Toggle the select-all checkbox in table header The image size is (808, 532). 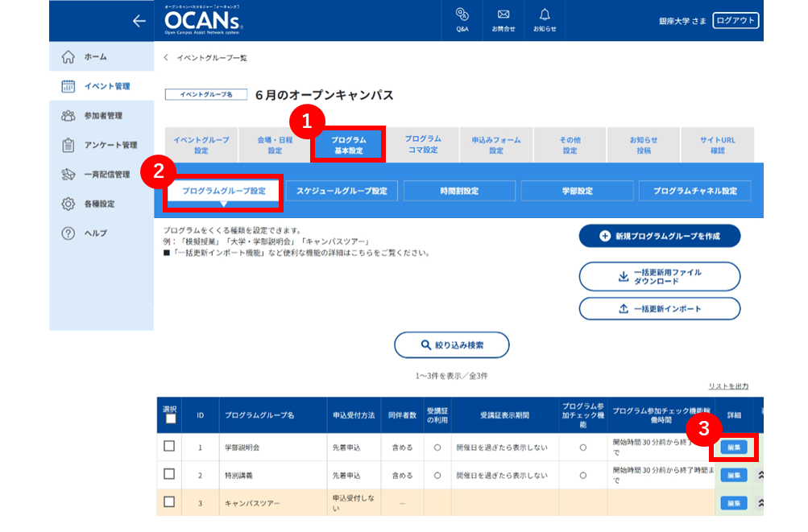(171, 419)
